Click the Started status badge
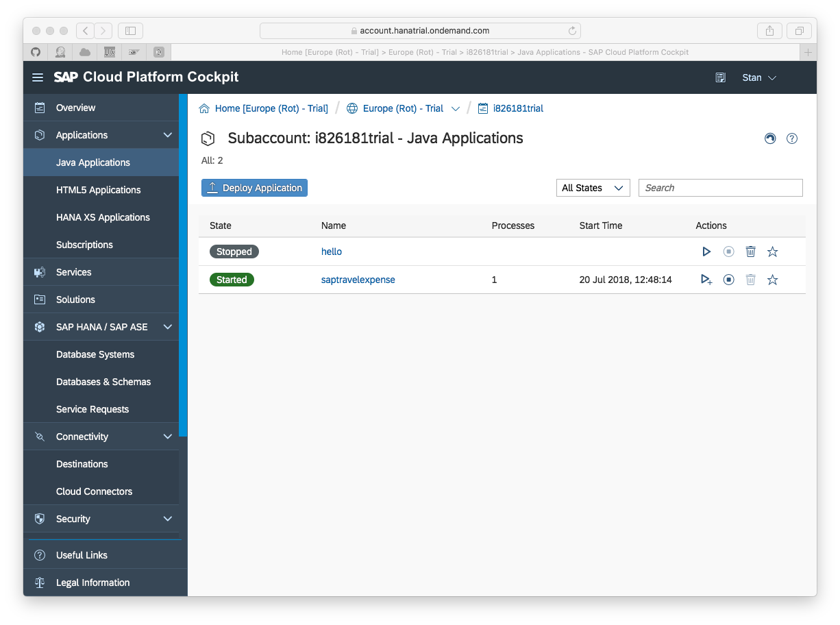The image size is (840, 625). pos(232,280)
